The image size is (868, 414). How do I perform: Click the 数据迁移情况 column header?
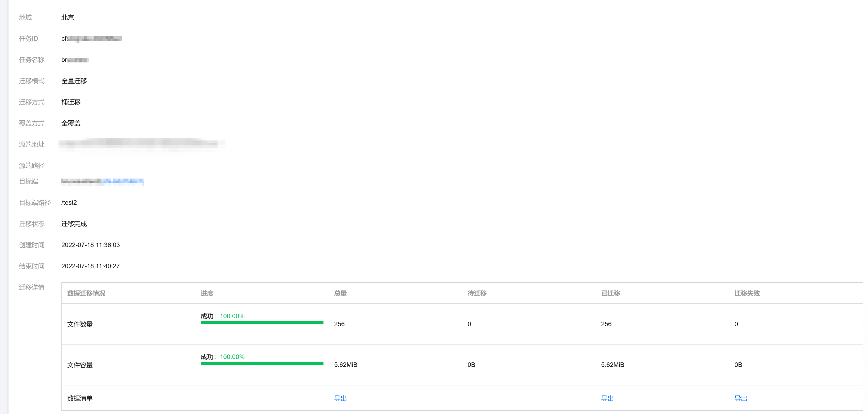point(86,293)
